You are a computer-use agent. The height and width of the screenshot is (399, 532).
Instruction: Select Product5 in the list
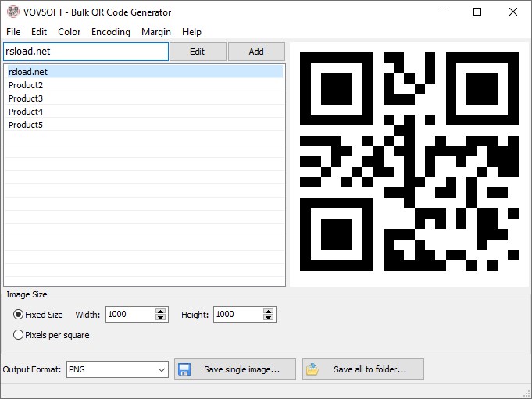145,125
